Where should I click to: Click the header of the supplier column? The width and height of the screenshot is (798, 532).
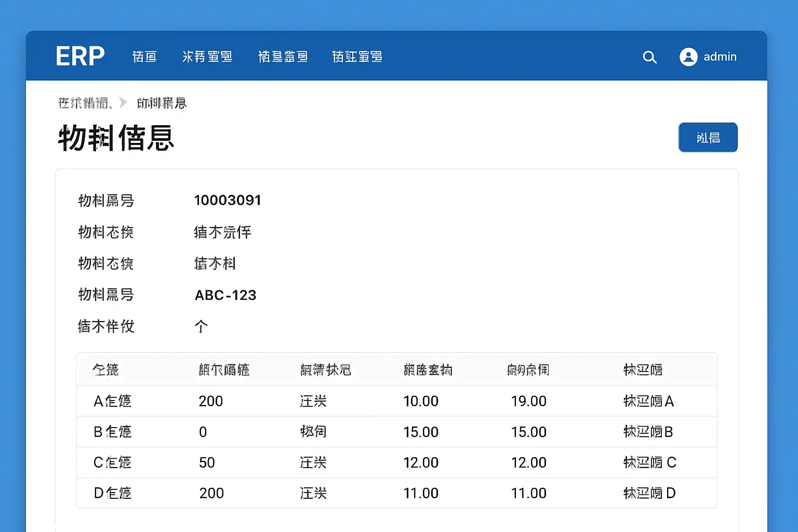(643, 370)
